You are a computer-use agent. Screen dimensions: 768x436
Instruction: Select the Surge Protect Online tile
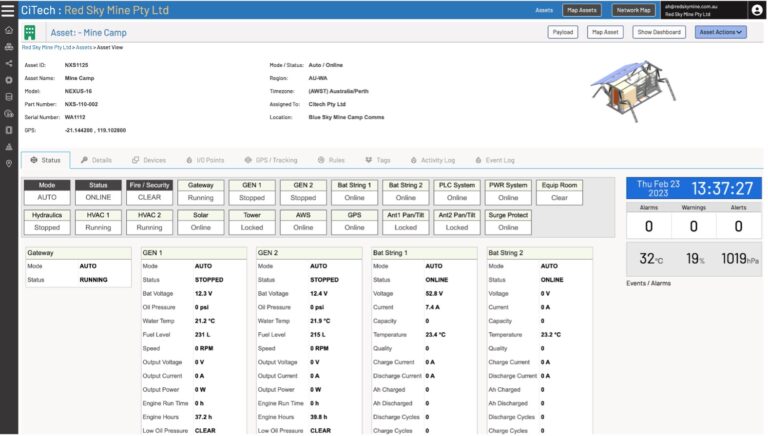tap(508, 221)
